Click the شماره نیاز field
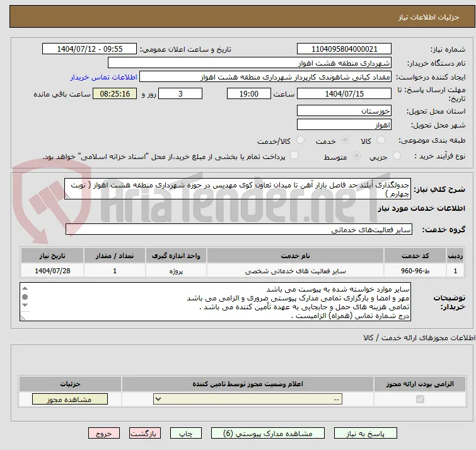Screen dimensions: 476x450 tap(344, 49)
